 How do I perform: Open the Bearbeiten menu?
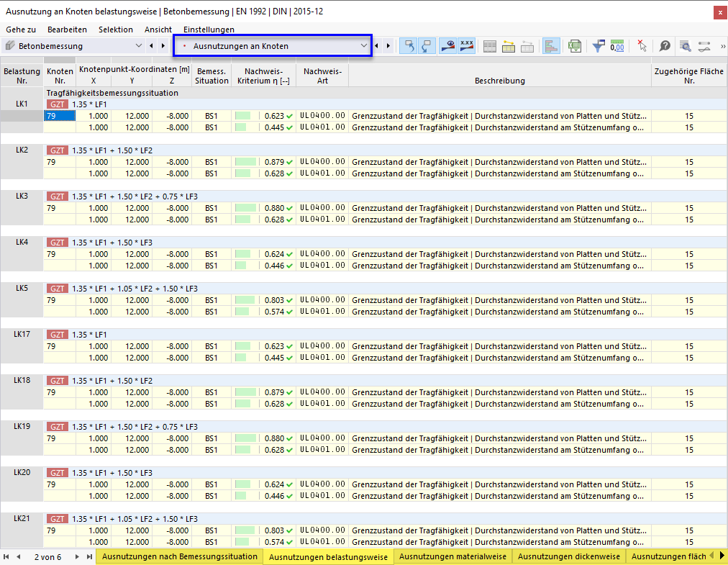point(67,30)
